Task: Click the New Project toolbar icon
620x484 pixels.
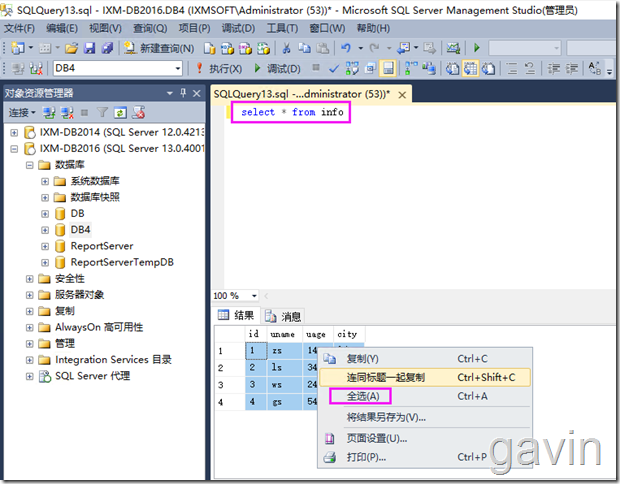Action: (18, 48)
